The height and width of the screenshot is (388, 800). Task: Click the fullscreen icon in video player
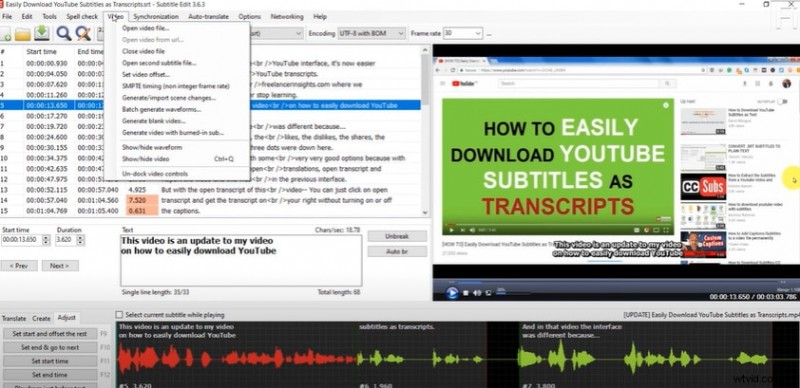488,293
